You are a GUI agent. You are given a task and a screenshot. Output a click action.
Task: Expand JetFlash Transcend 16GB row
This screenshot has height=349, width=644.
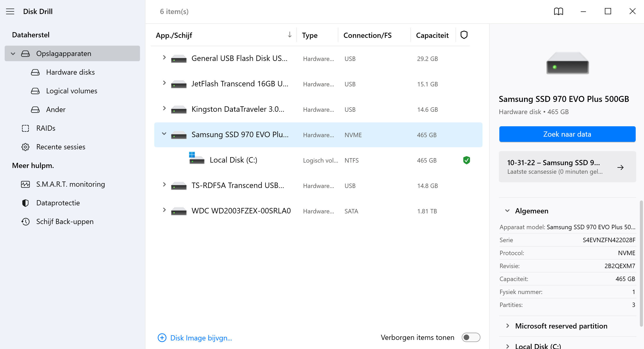[x=164, y=83]
